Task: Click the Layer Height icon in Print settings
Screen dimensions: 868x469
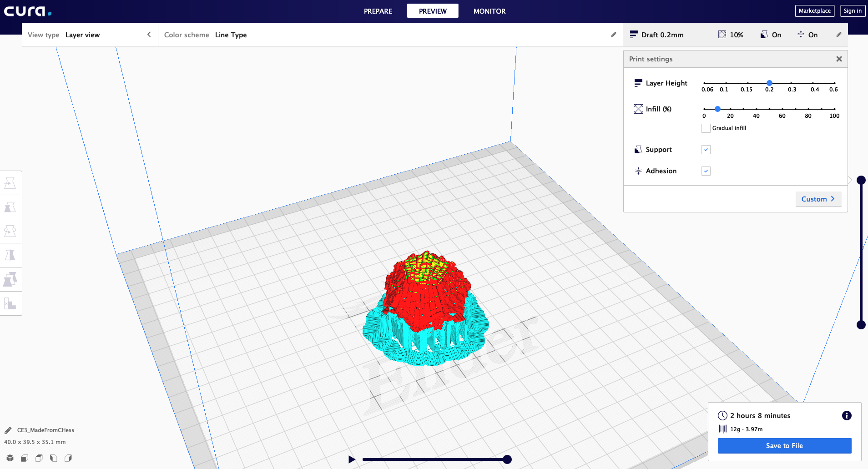Action: click(638, 83)
